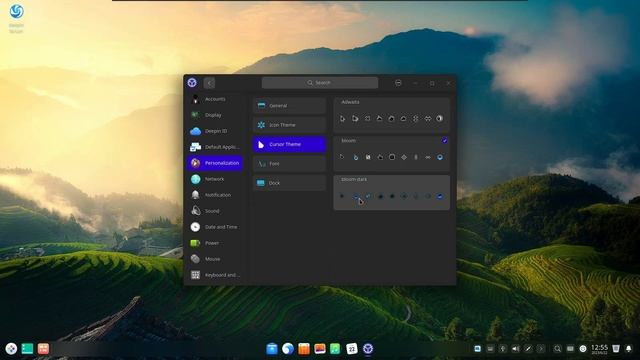Select the Cursor Theme page
Screen dimensions: 640x360
click(289, 144)
